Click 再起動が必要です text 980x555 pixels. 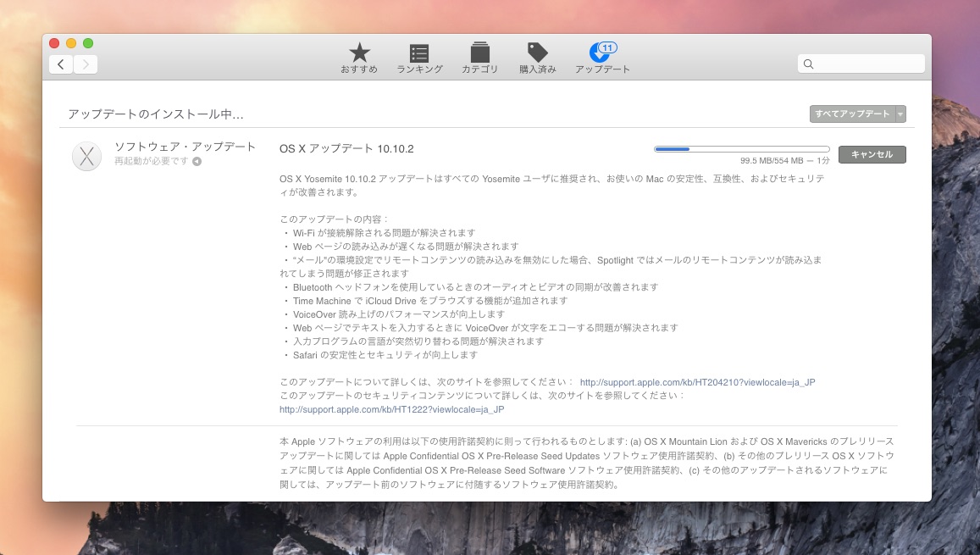(x=152, y=161)
